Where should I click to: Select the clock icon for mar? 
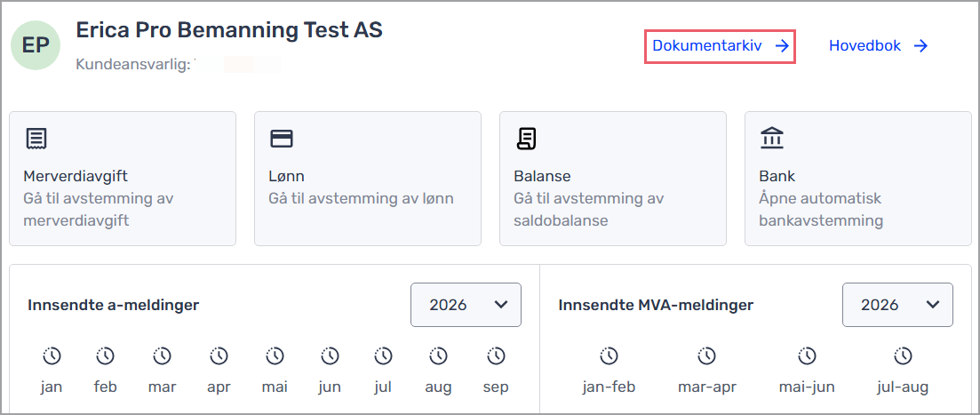tap(162, 356)
